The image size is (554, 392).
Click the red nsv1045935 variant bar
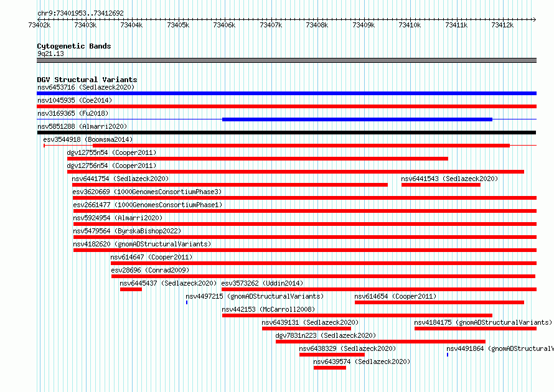pos(286,106)
